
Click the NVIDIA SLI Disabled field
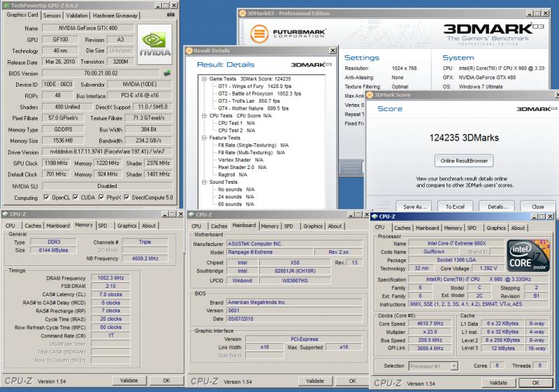click(108, 186)
